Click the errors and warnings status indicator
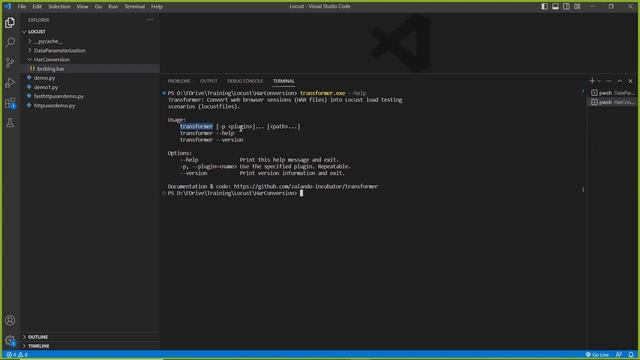 (x=17, y=355)
